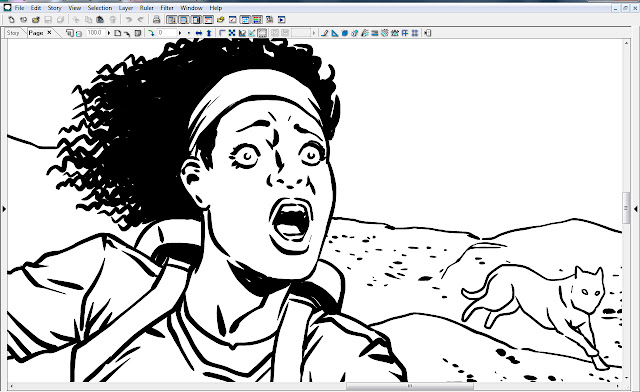Switch to the Story tab
The height and width of the screenshot is (392, 640).
13,33
